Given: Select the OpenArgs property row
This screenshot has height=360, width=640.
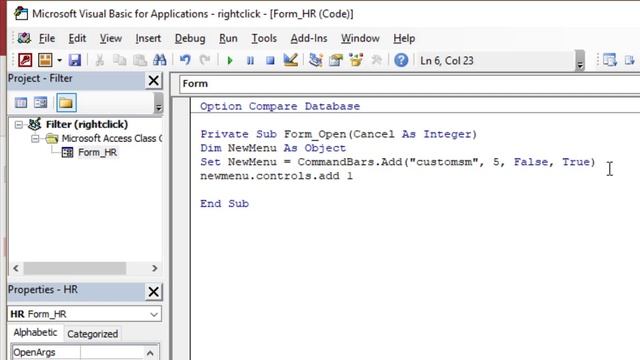Looking at the screenshot, I should 78,352.
